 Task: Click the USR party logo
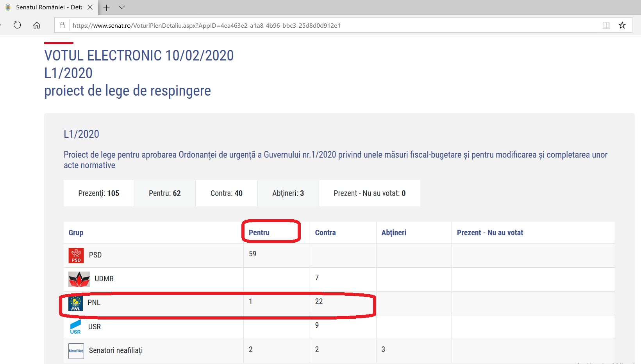tap(75, 327)
